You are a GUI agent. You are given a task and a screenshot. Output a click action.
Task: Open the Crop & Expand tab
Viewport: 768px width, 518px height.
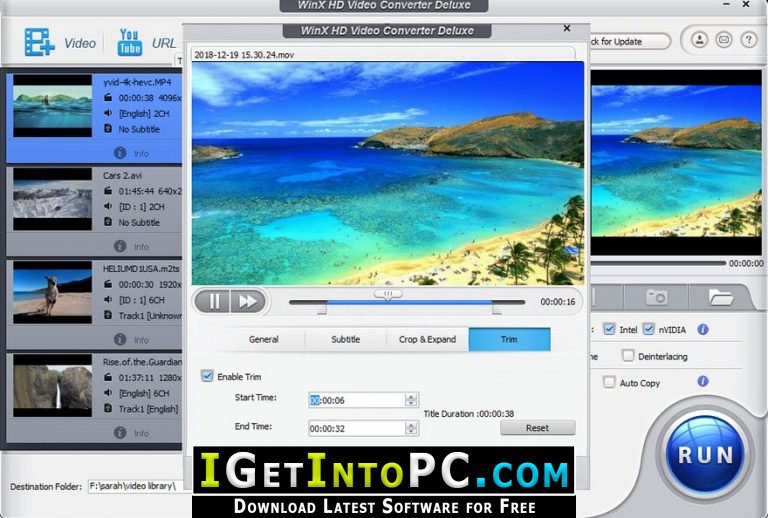click(427, 339)
